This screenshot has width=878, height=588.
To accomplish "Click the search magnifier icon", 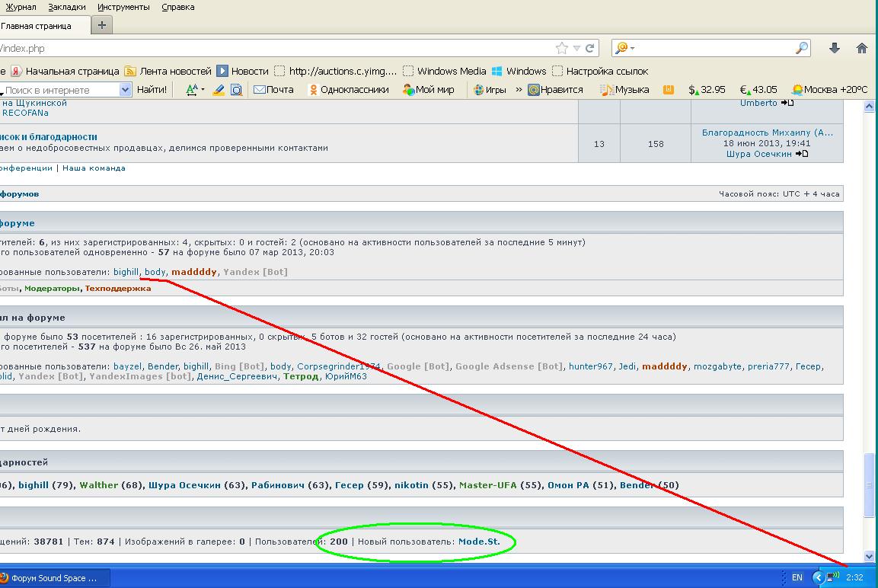I will (x=802, y=48).
